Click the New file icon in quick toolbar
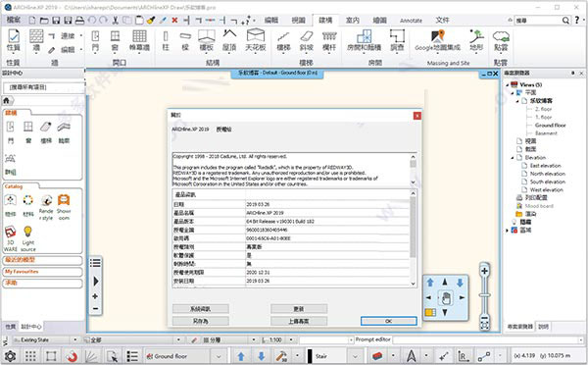 click(x=32, y=20)
